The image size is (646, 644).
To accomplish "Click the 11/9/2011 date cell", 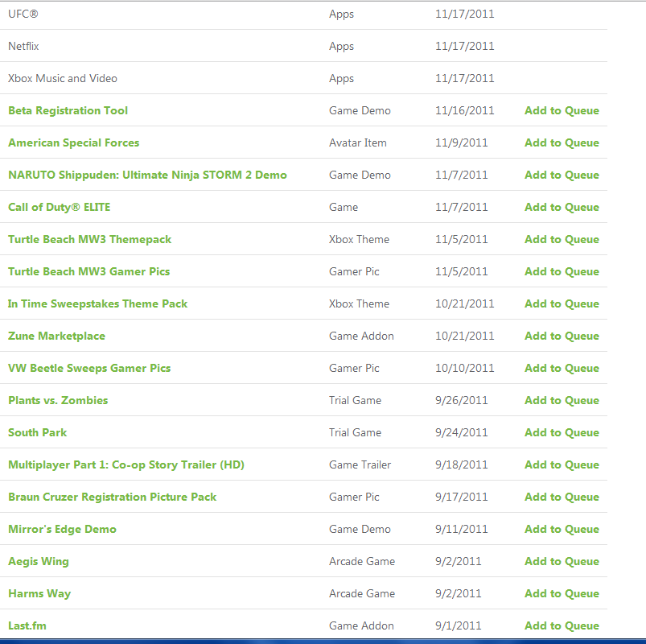I will coord(462,142).
